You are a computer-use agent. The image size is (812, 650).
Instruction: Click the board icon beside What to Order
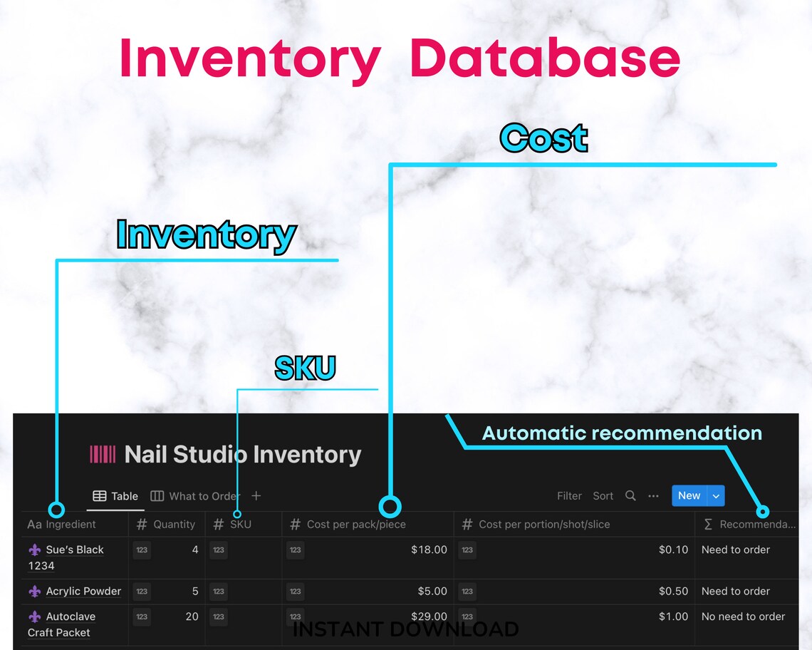tap(157, 495)
